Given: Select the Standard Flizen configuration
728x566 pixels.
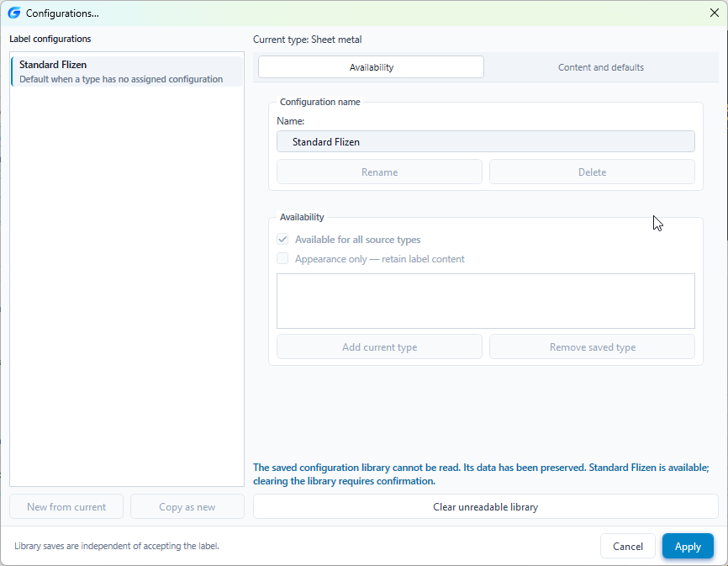Looking at the screenshot, I should pos(127,71).
